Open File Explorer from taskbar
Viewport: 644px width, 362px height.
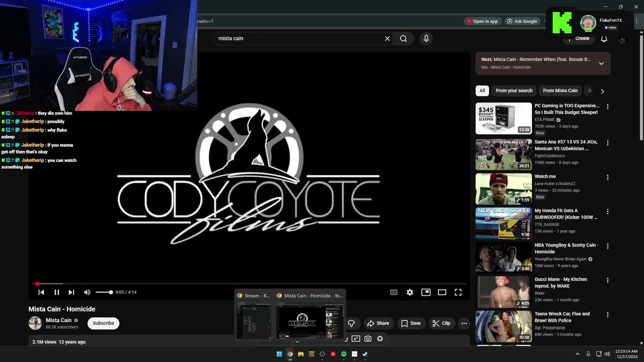301,354
